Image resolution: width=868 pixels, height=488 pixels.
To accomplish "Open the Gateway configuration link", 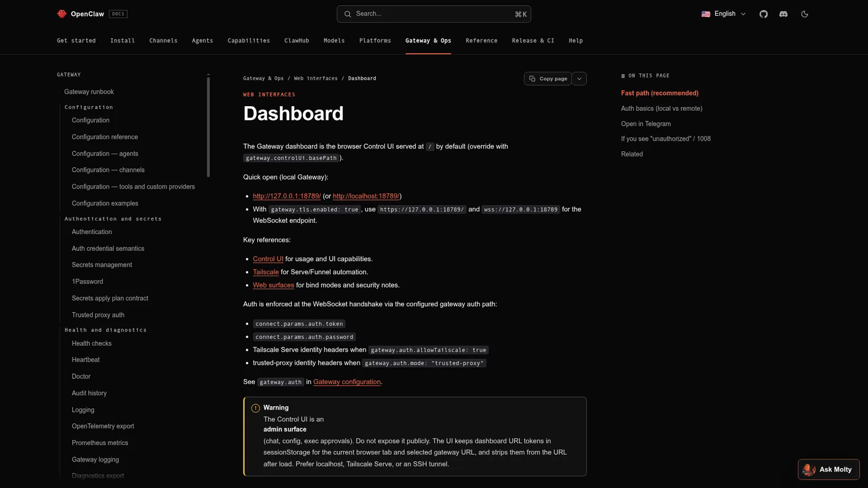I will (347, 382).
